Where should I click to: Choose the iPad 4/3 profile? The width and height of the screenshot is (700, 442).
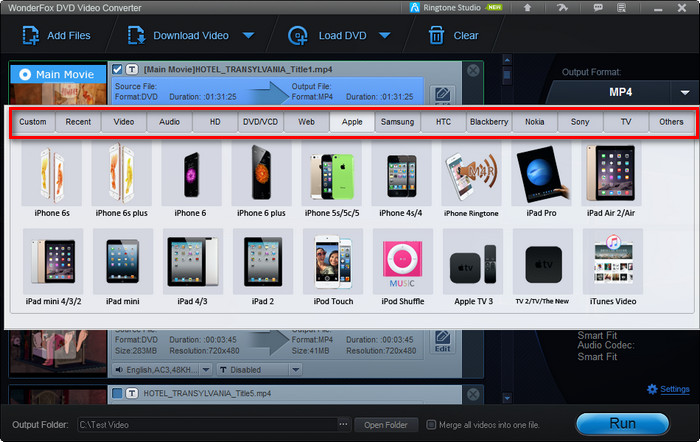point(192,267)
